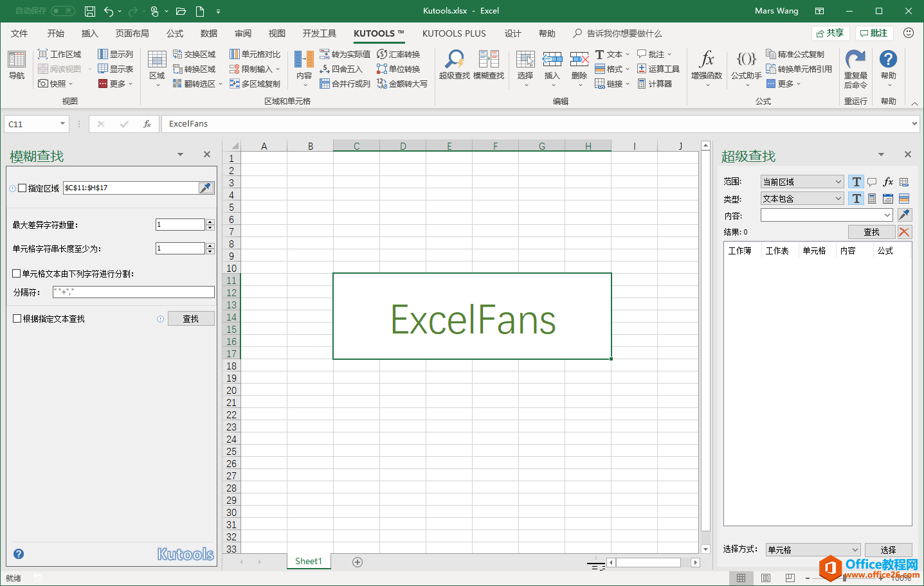Click the vertical scrollbar down arrow

(705, 549)
